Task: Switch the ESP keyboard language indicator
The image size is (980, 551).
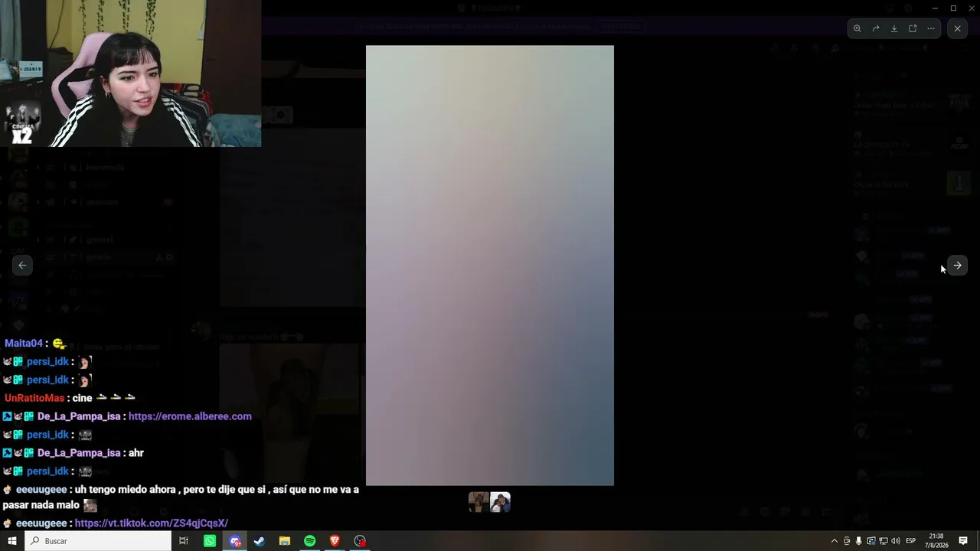Action: click(911, 541)
